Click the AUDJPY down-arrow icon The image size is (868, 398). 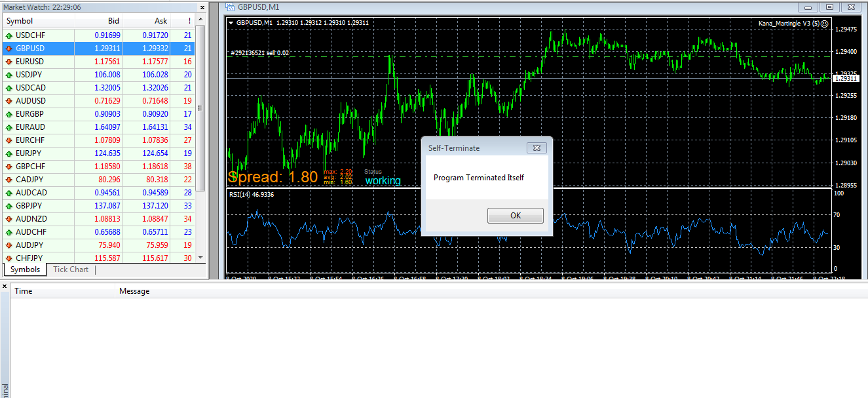[9, 245]
